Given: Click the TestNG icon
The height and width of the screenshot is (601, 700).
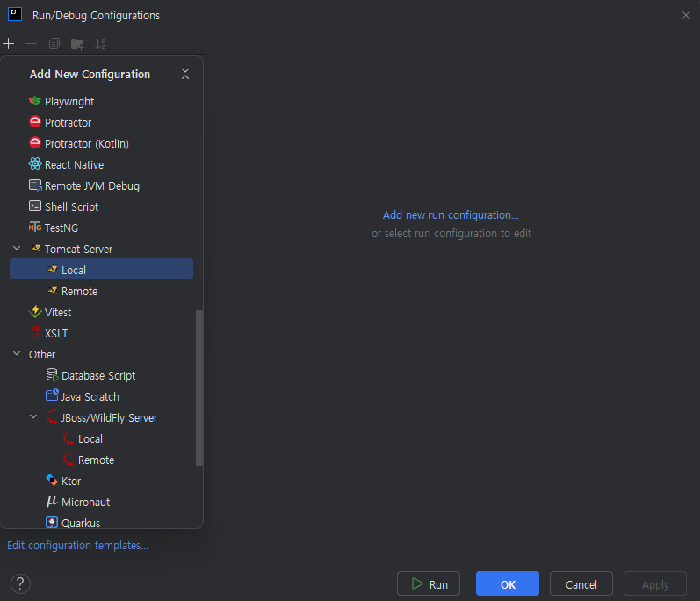Looking at the screenshot, I should pyautogui.click(x=35, y=228).
